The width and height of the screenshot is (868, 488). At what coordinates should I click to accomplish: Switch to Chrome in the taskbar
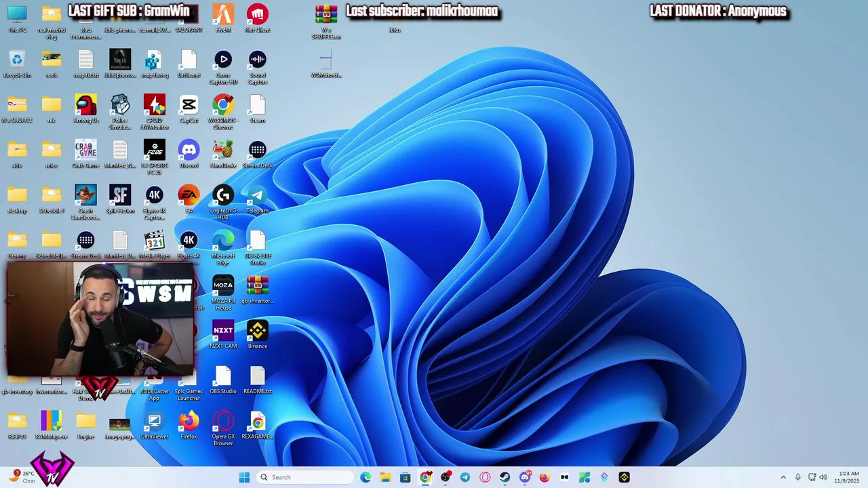click(x=425, y=477)
